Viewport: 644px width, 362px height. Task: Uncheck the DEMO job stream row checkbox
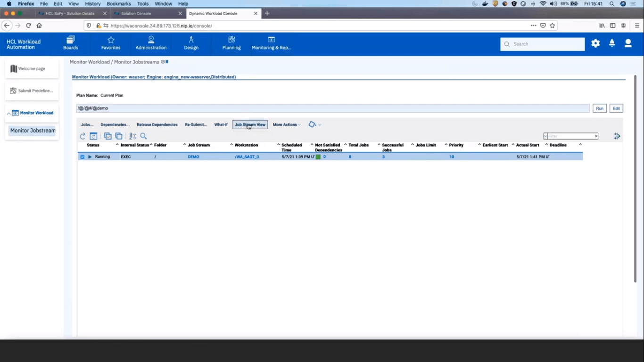coord(83,157)
